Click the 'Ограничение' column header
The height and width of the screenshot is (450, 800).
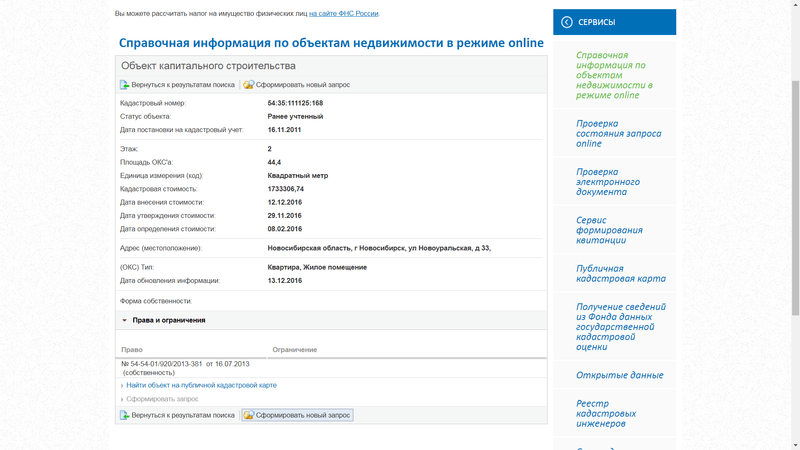(x=294, y=349)
